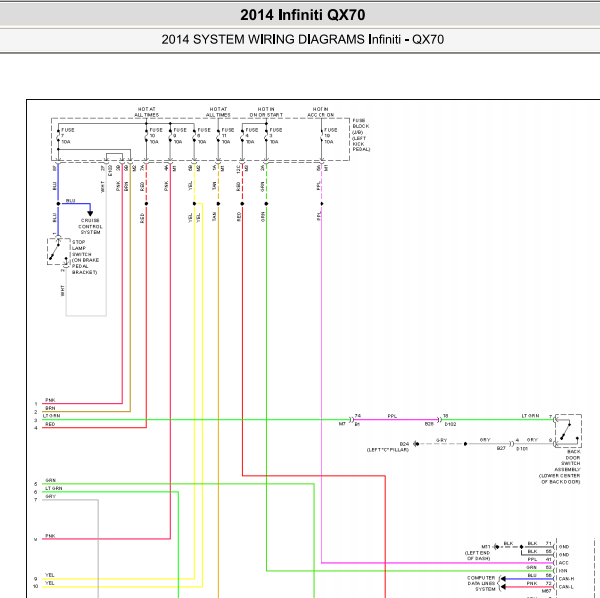Click 'GRY' label on wire number 7
The height and width of the screenshot is (598, 600).
coord(51,496)
